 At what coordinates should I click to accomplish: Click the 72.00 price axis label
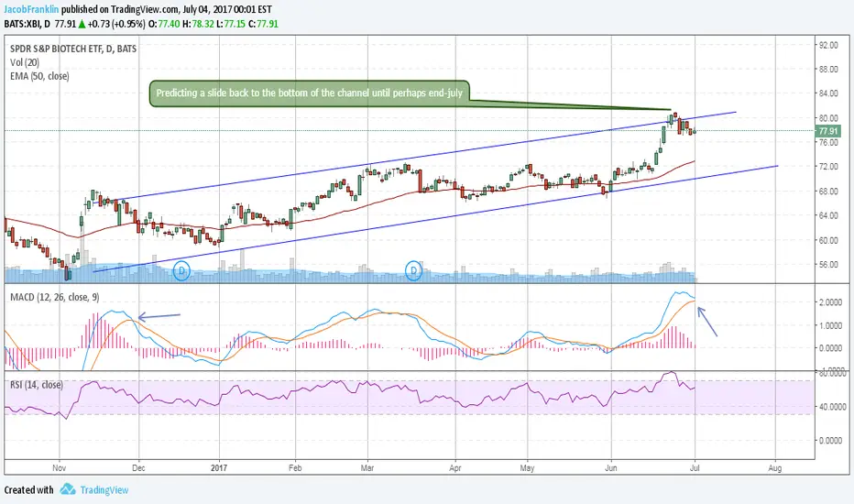click(x=828, y=166)
